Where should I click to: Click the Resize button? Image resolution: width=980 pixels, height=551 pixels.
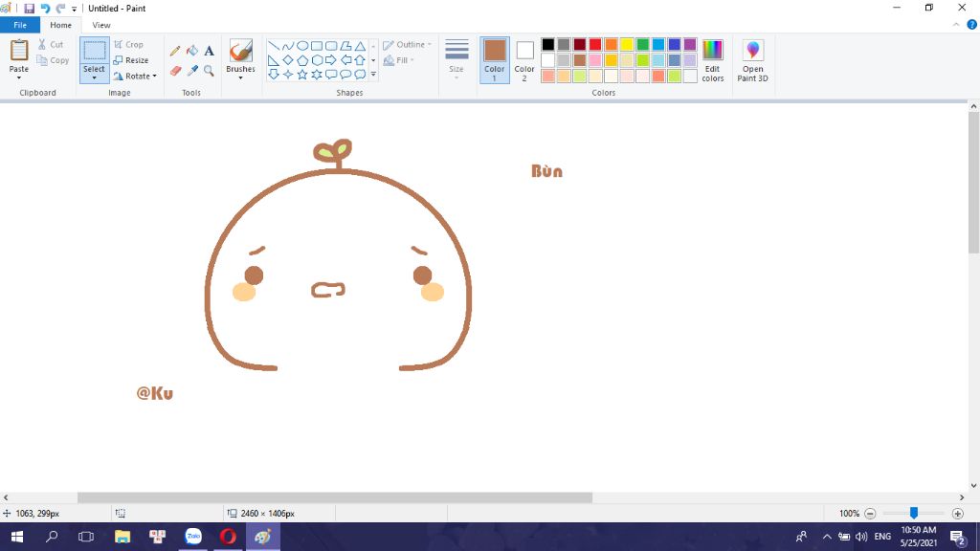pos(130,60)
